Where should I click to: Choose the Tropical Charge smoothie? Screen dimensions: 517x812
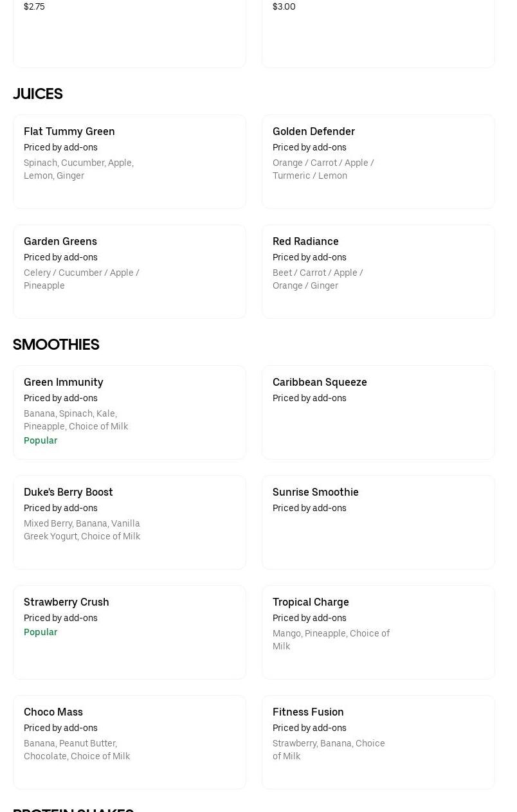click(x=378, y=631)
